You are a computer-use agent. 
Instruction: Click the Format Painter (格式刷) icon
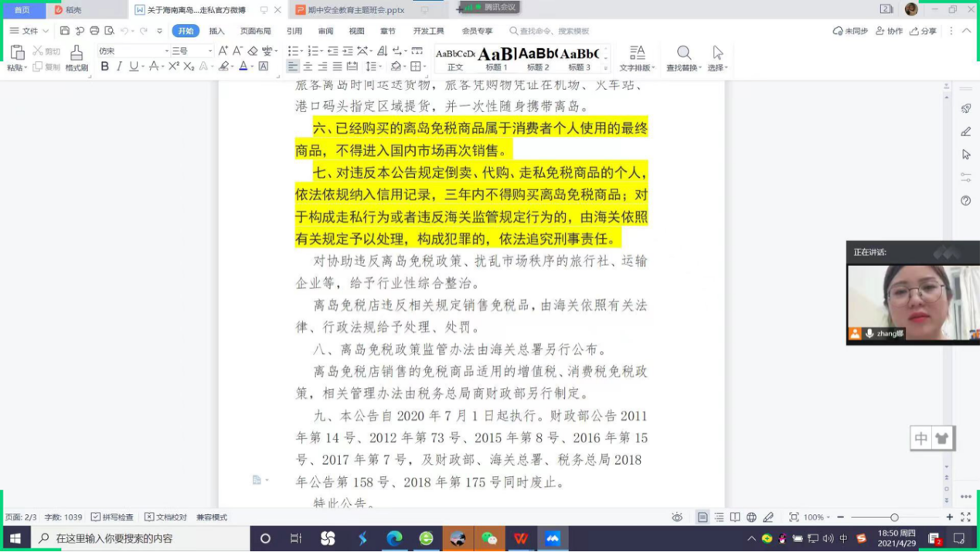click(x=76, y=57)
